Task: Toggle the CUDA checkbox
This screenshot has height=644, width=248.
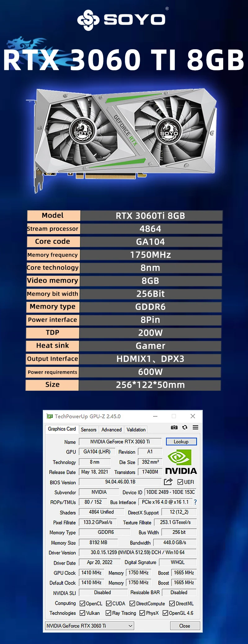Action: [x=109, y=603]
